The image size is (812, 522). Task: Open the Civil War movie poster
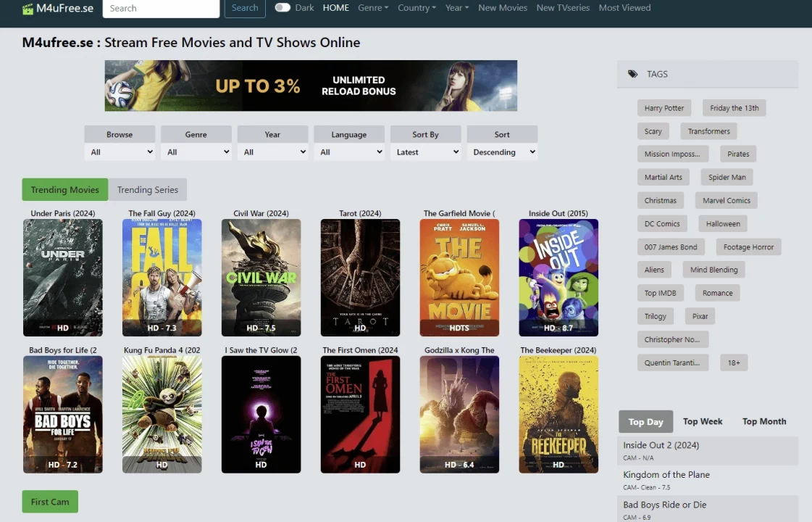tap(261, 278)
